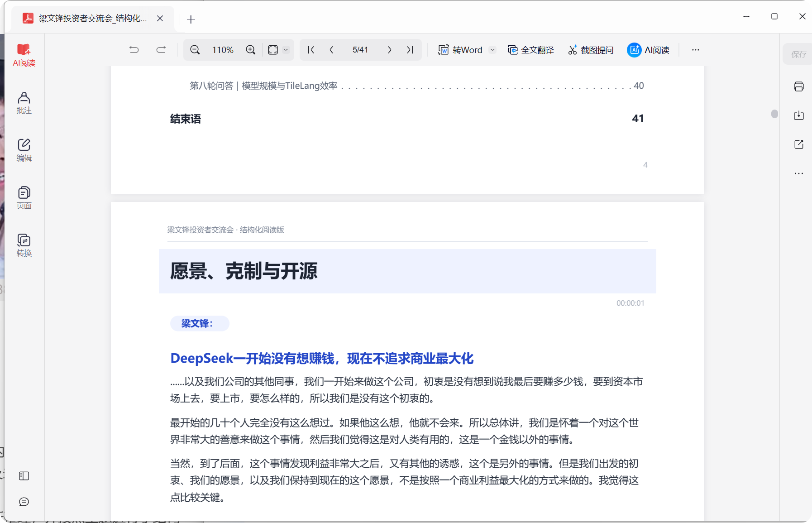Expand the 转Word options dropdown

493,50
